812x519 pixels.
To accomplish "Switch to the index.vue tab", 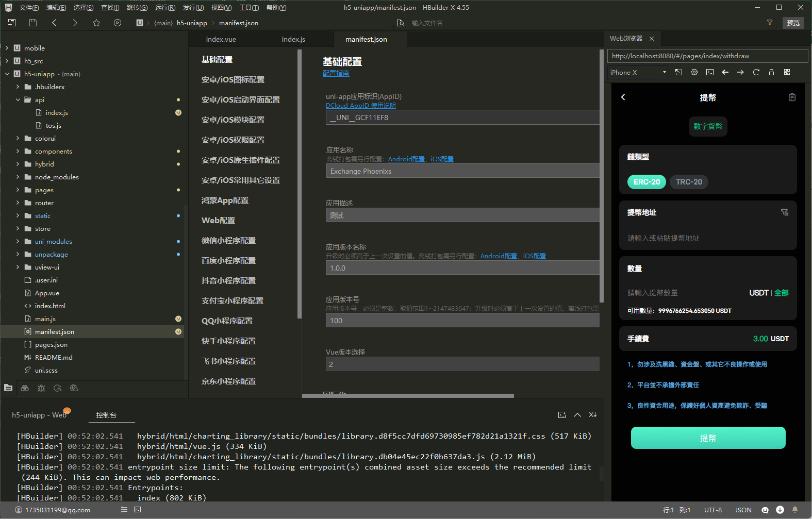I will click(x=221, y=39).
